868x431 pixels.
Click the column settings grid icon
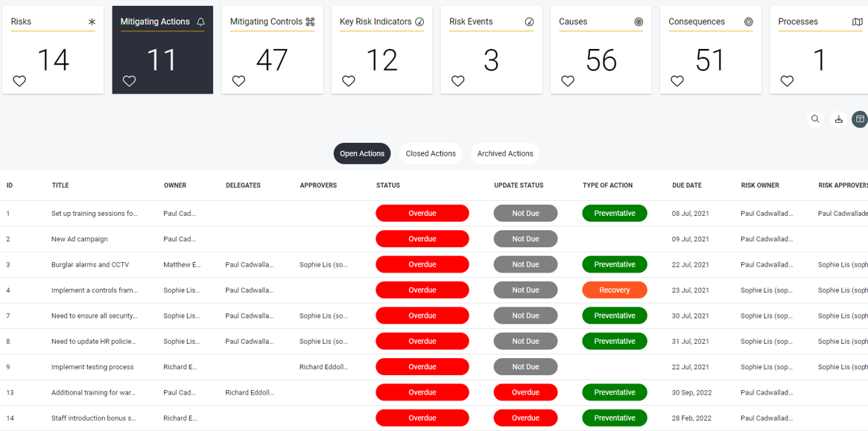coord(860,119)
